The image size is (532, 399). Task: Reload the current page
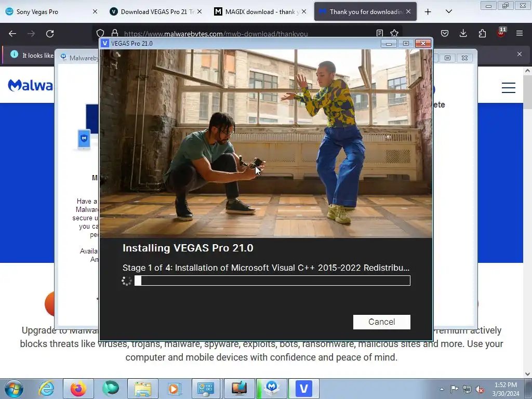coord(50,34)
